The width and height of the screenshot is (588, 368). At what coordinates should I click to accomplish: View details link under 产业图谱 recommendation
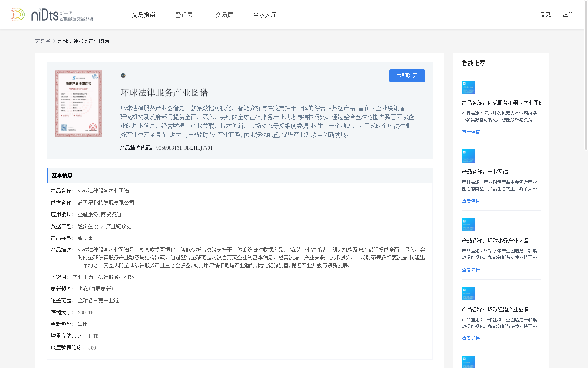[471, 201]
